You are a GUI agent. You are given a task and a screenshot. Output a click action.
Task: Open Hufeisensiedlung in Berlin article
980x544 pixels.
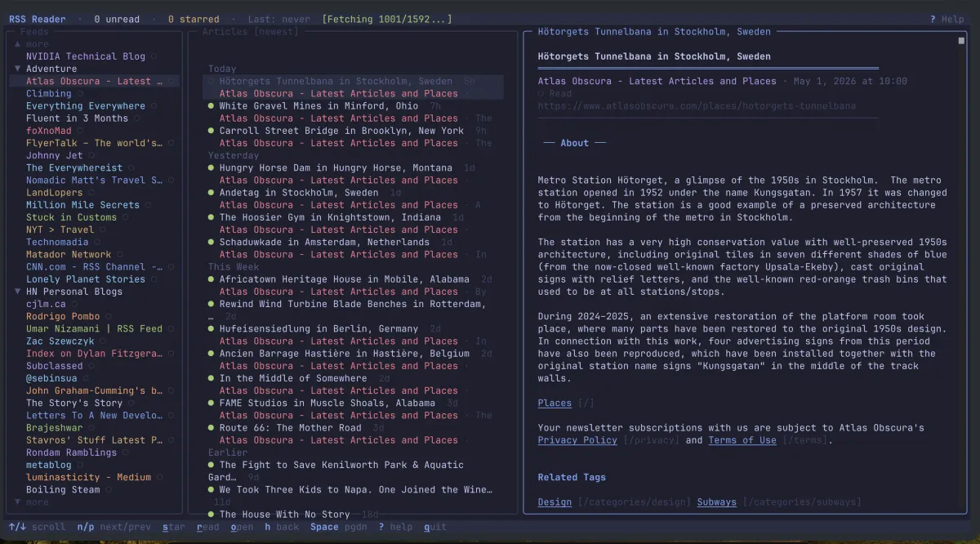(318, 329)
